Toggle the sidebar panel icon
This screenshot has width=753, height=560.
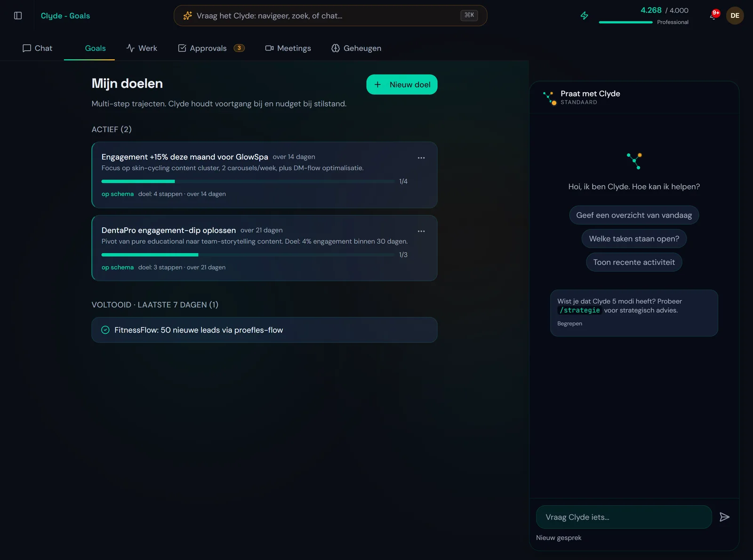[x=18, y=16]
